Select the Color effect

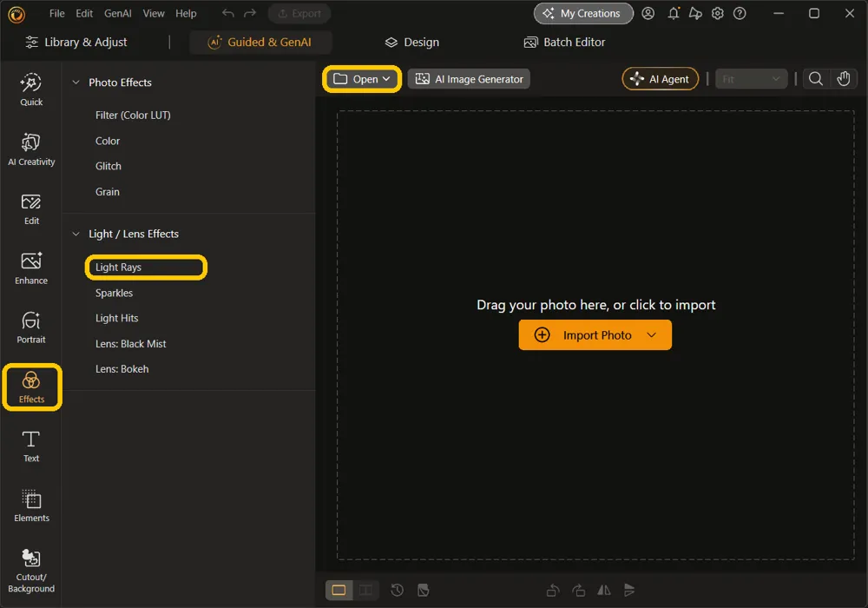pyautogui.click(x=108, y=141)
